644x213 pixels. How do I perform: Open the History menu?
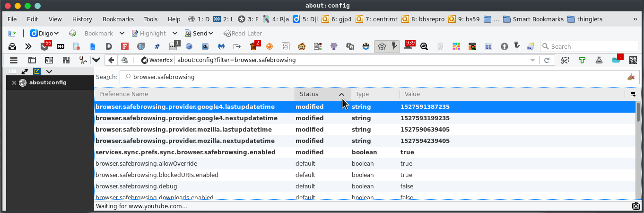coord(82,19)
